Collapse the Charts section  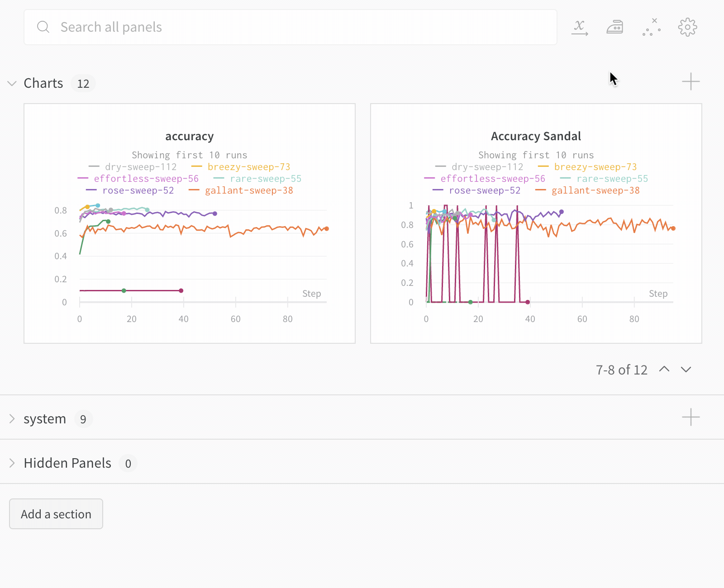[x=12, y=83]
